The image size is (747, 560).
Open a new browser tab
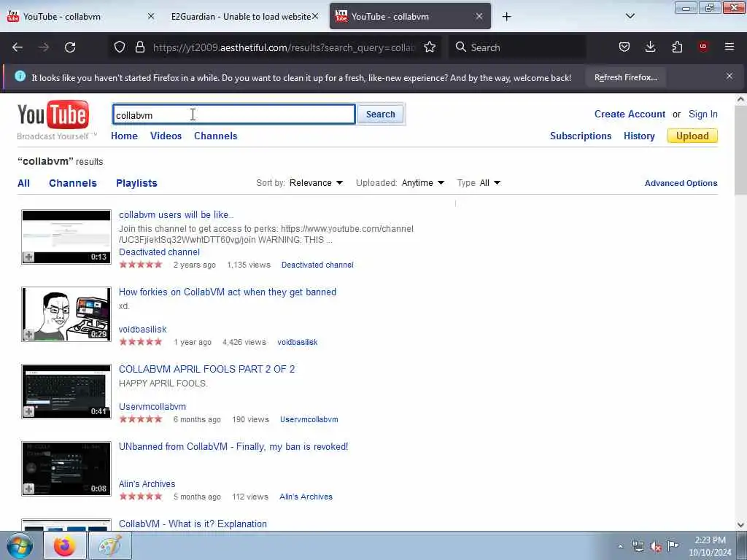pos(506,17)
